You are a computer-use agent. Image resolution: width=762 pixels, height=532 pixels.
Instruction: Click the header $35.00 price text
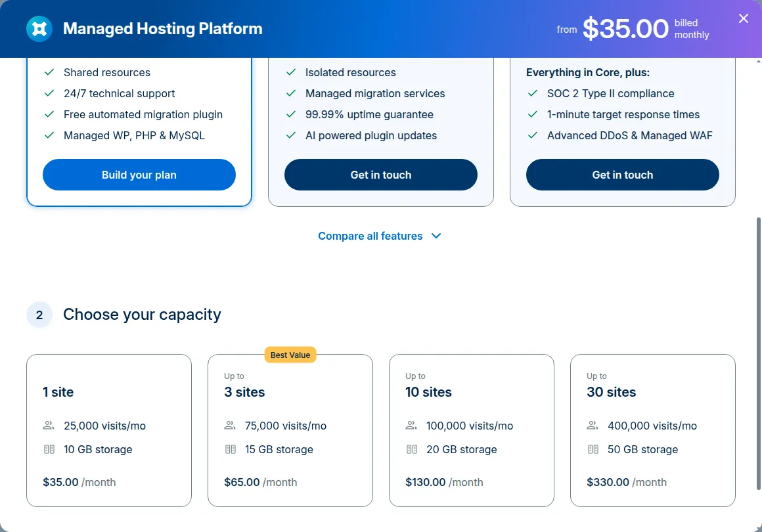625,29
